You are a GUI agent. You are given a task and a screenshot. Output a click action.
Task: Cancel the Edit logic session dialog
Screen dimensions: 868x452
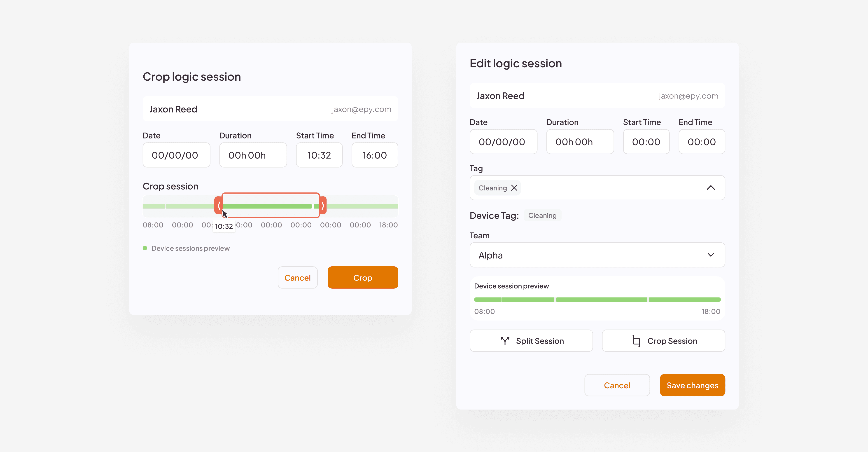[x=617, y=385]
